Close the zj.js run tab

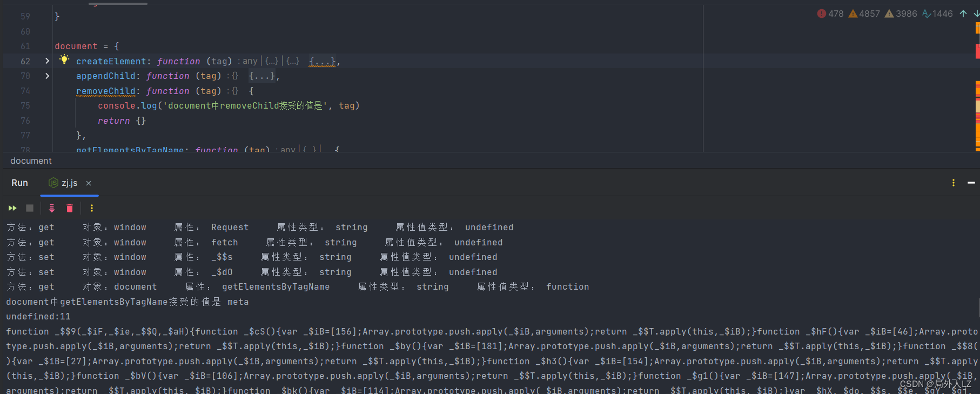tap(89, 183)
